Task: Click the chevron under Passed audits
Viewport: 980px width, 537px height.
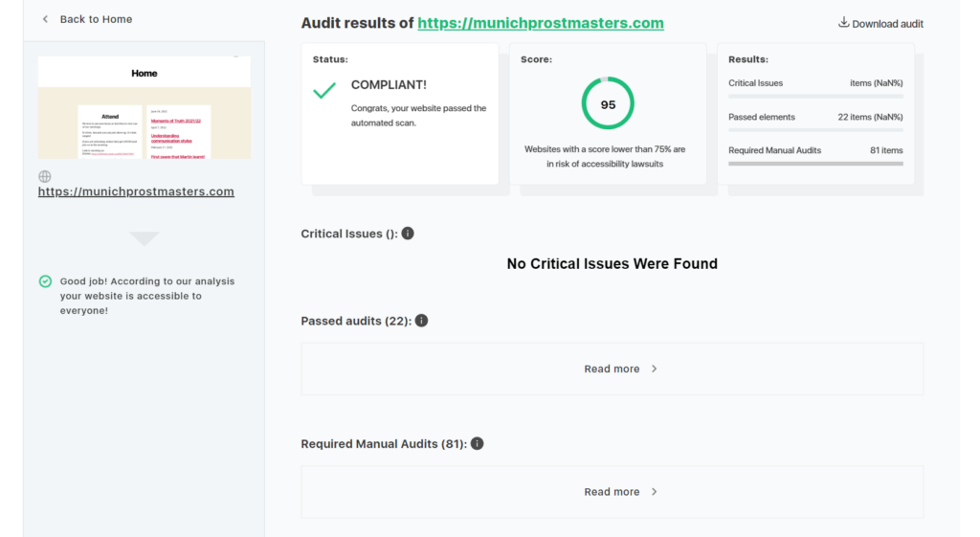Action: pyautogui.click(x=655, y=369)
